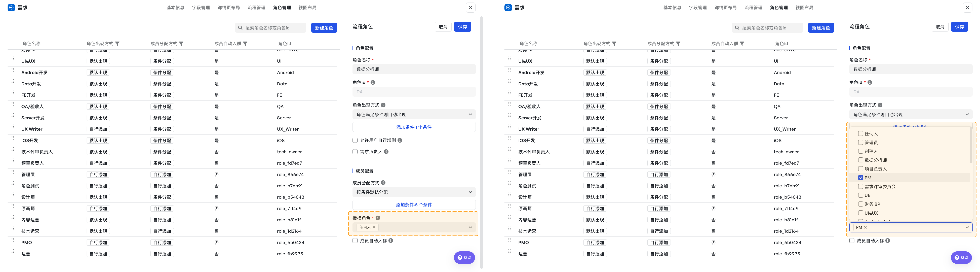Click the 添加条件-5个条件 link
The image size is (980, 272).
(x=414, y=205)
